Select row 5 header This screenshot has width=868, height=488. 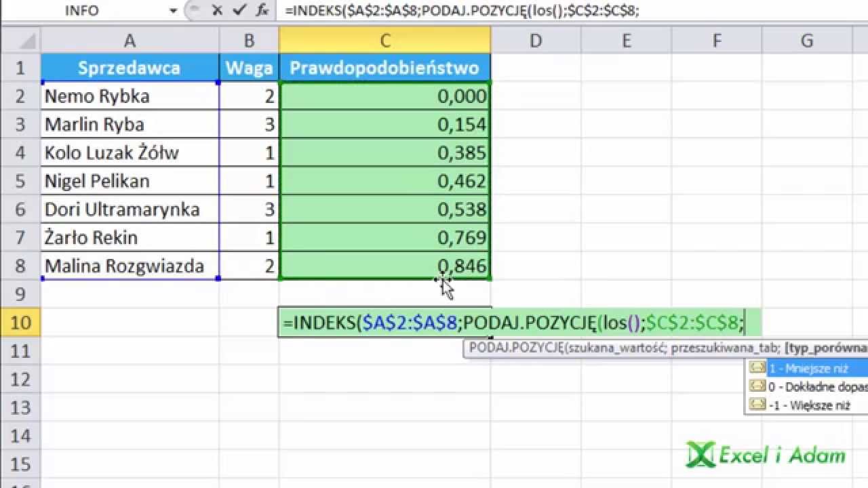tap(20, 181)
